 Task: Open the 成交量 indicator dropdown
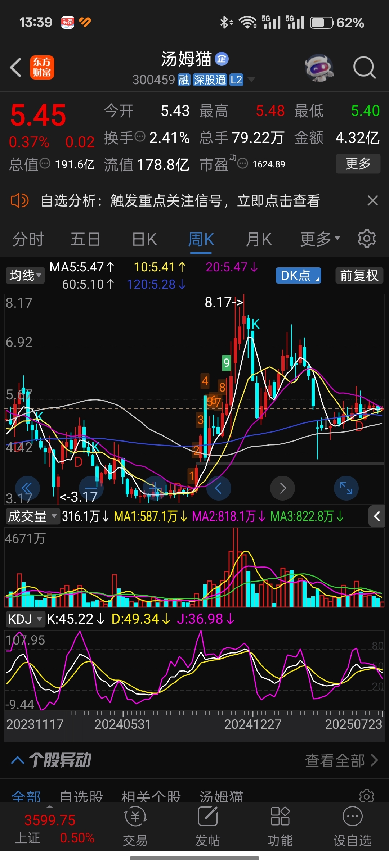point(32,516)
